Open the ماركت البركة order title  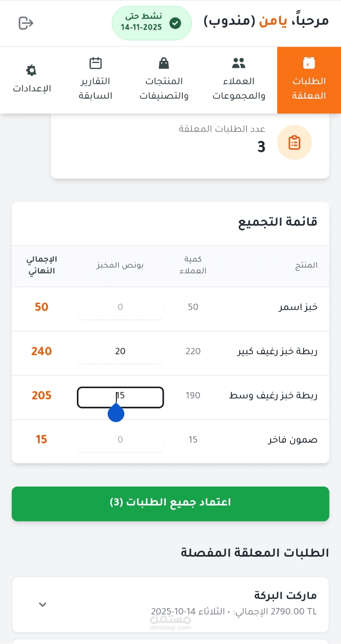click(285, 596)
